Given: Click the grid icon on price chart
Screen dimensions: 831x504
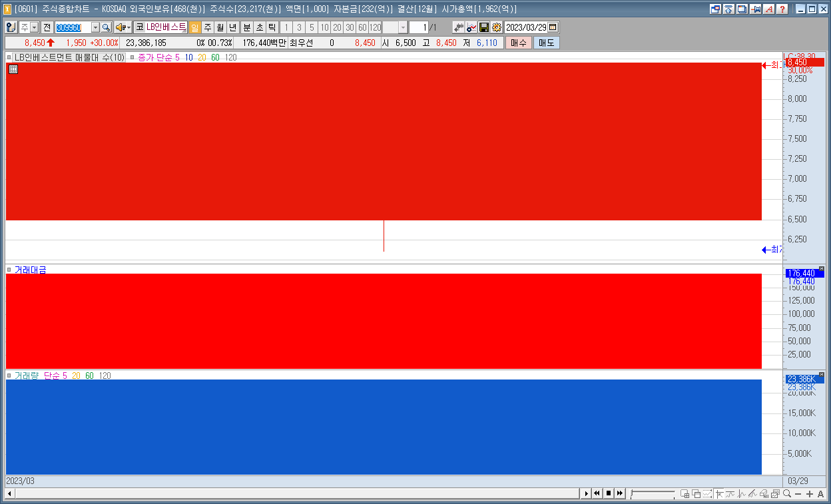Looking at the screenshot, I should coord(13,69).
